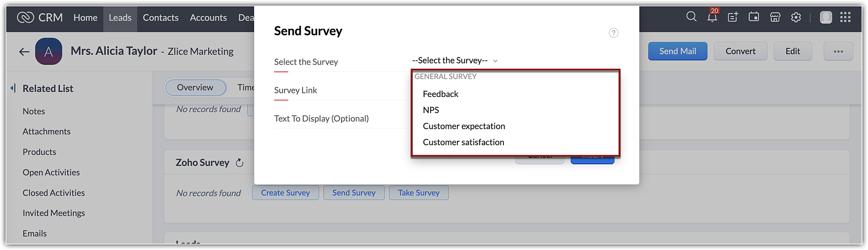
Task: Refresh the Zoho Survey section
Action: coord(240,163)
